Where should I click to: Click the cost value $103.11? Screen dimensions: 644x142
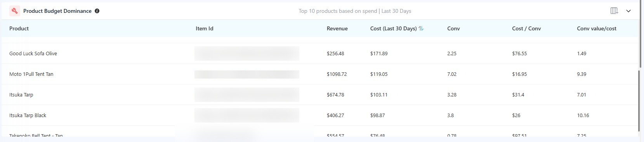(x=379, y=95)
